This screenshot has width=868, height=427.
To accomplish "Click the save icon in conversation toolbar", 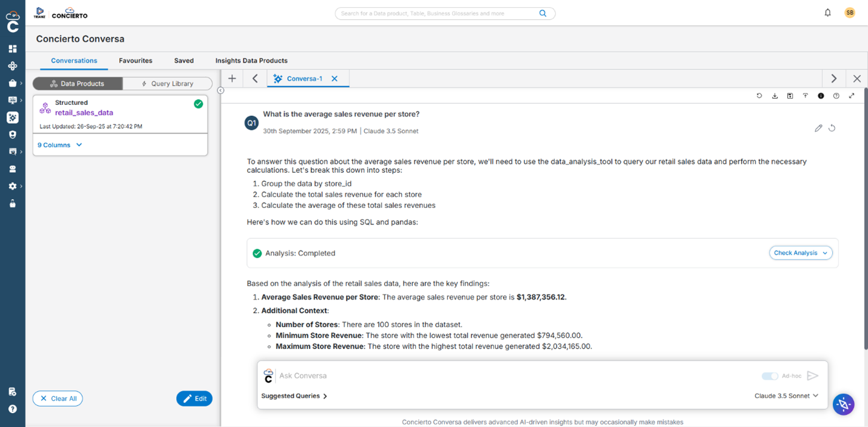I will 790,95.
